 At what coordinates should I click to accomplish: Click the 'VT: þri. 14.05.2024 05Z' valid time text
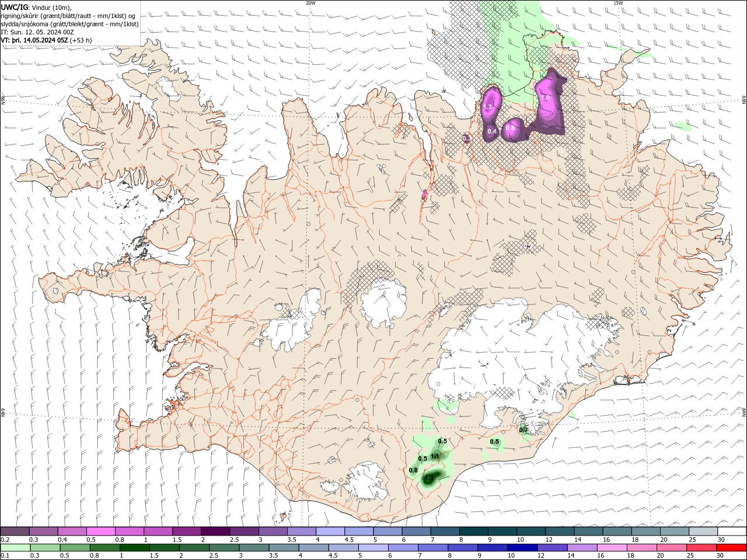(34, 40)
